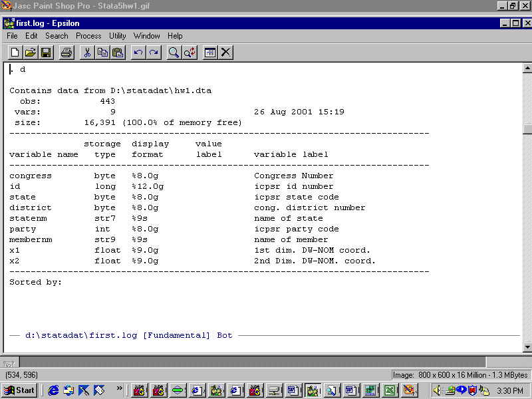This screenshot has height=399, width=532.
Task: Redo the last undone edit
Action: pos(154,53)
